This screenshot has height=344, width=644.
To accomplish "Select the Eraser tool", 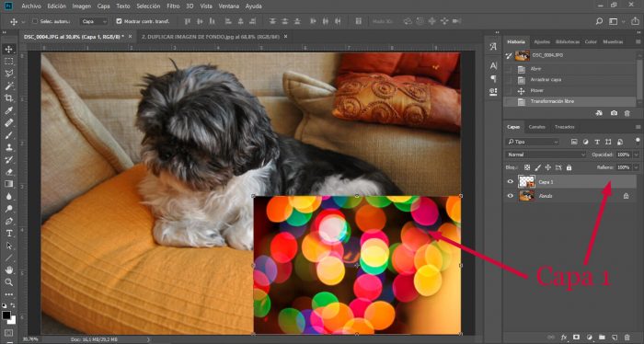I will tap(8, 172).
